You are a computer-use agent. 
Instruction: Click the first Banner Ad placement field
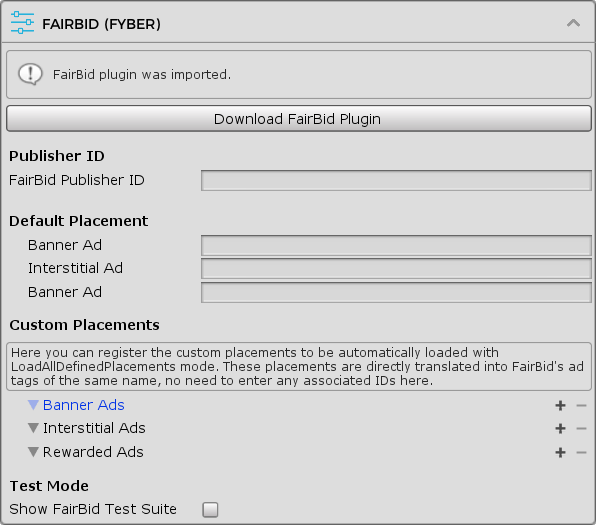(x=396, y=245)
